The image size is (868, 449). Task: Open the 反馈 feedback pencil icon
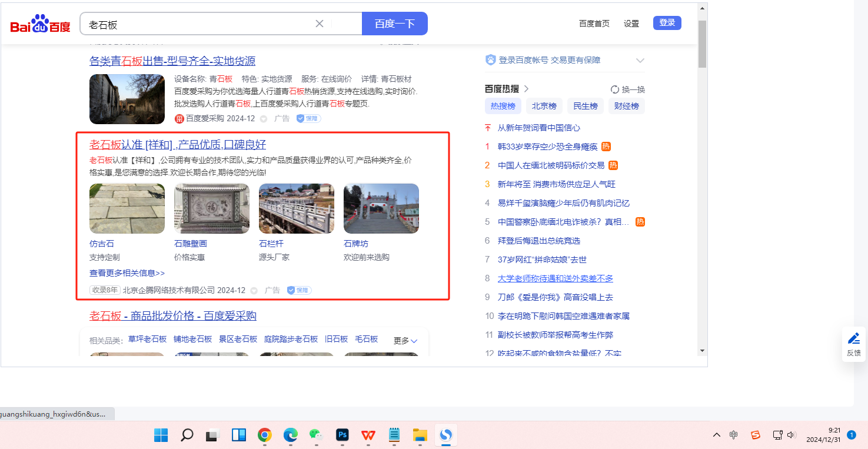[x=853, y=339]
